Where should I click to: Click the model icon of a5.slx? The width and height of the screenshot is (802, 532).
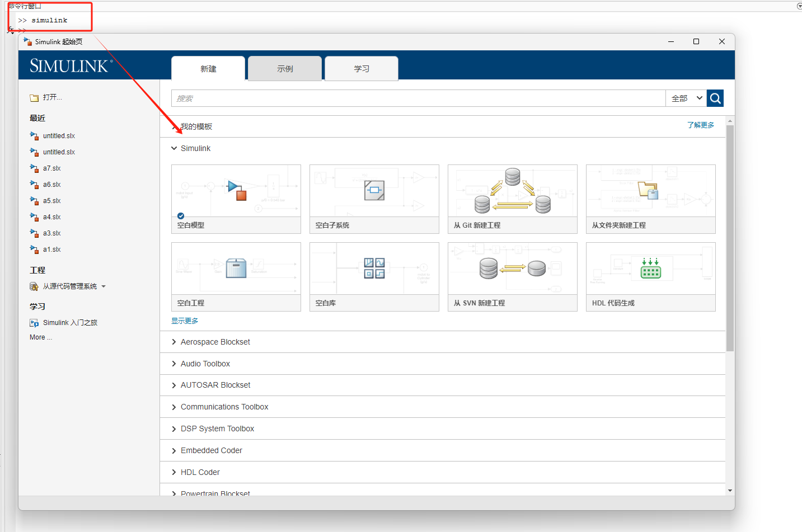pos(34,201)
